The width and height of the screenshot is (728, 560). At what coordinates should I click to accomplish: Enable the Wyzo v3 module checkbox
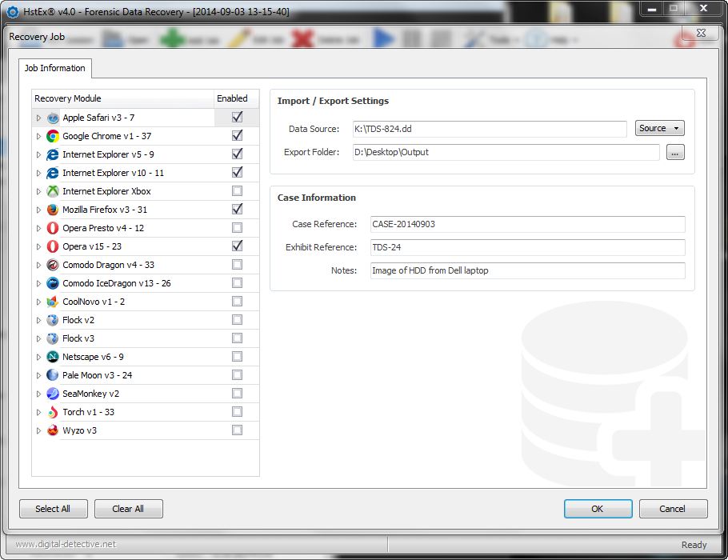click(x=238, y=430)
